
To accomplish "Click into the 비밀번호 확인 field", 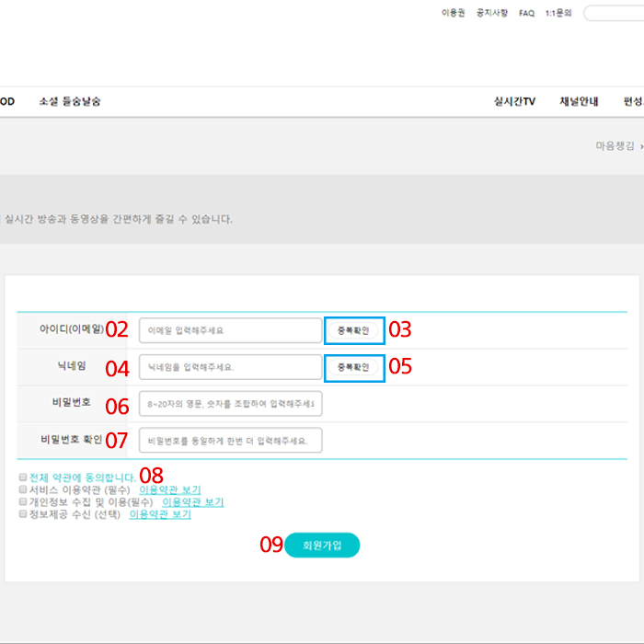I will click(230, 441).
